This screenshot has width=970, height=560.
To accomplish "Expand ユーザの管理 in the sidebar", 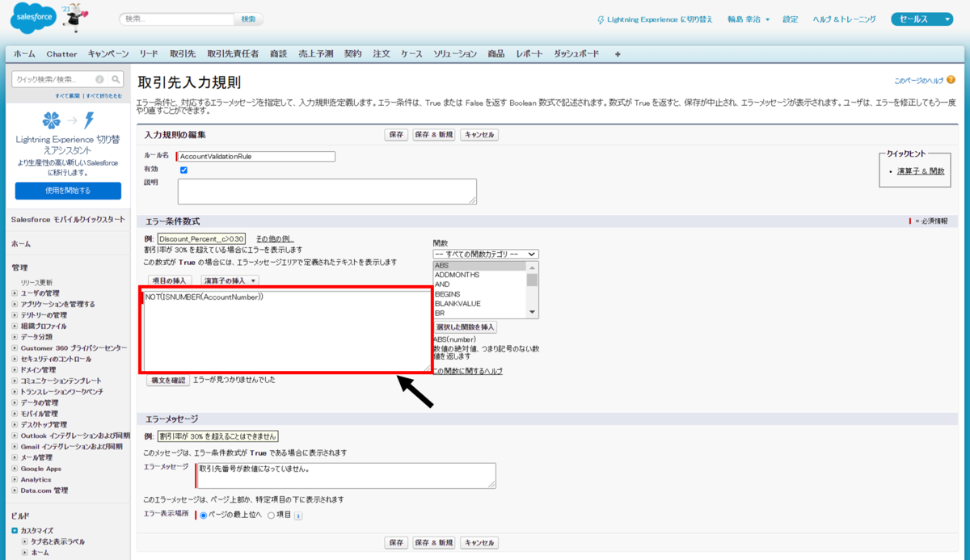I will [15, 293].
